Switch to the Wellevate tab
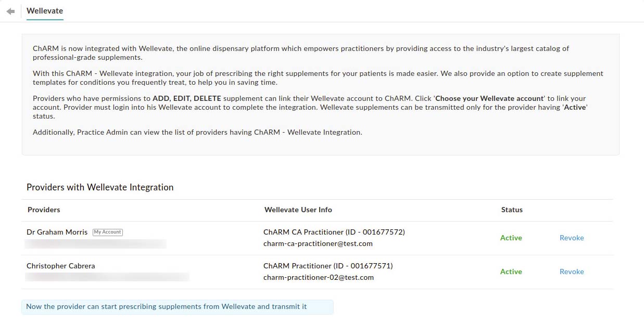This screenshot has height=323, width=644. (45, 10)
